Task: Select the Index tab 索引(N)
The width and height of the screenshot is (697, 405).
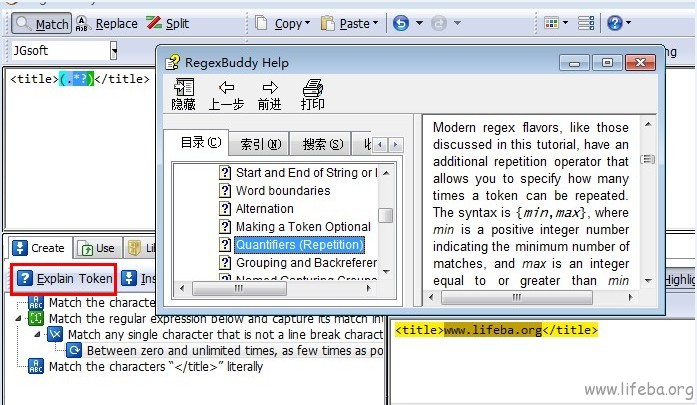Action: coord(260,144)
